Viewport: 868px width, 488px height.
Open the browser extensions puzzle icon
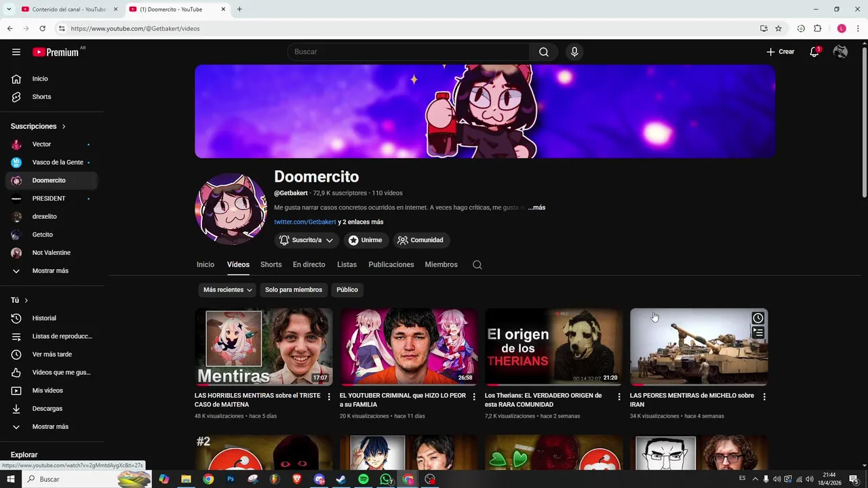click(817, 28)
